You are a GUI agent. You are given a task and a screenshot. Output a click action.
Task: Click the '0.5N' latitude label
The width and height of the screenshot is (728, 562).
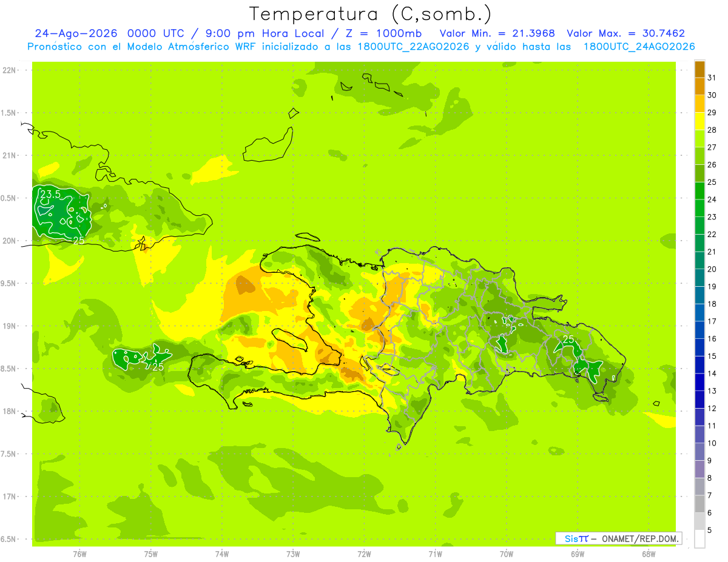coord(10,198)
